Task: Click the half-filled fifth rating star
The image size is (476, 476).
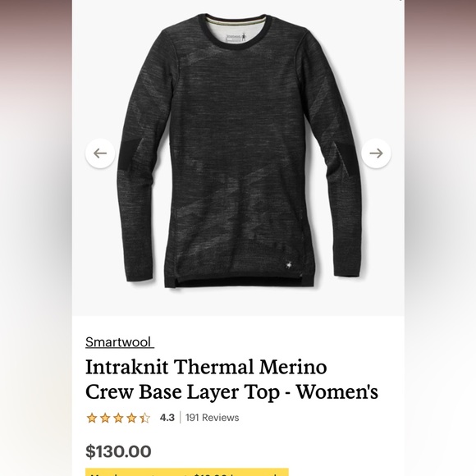Action: (x=145, y=418)
